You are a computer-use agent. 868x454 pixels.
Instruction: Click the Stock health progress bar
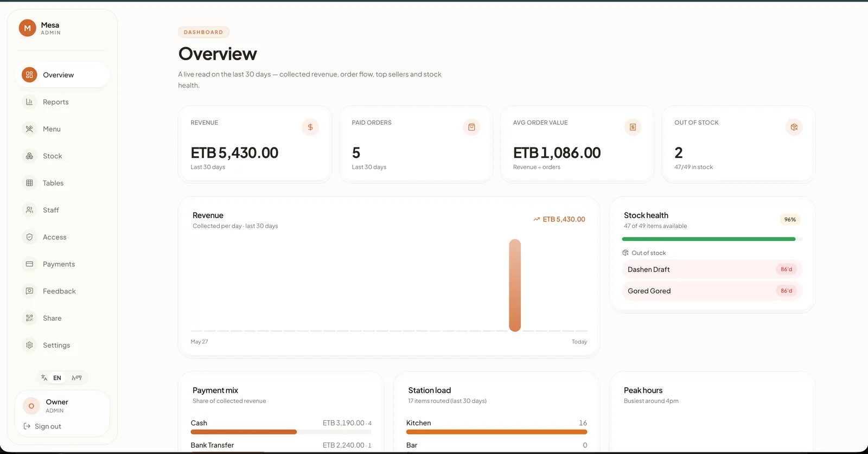[712, 239]
